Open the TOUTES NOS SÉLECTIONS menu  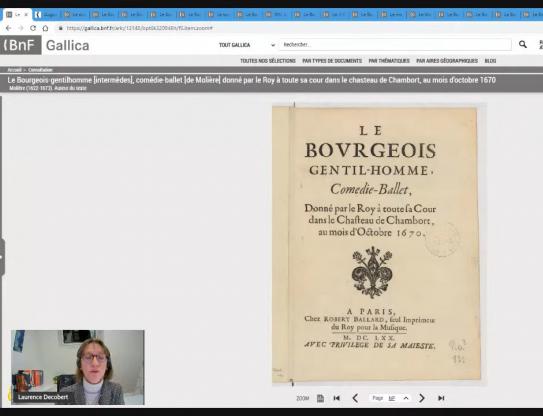(268, 61)
